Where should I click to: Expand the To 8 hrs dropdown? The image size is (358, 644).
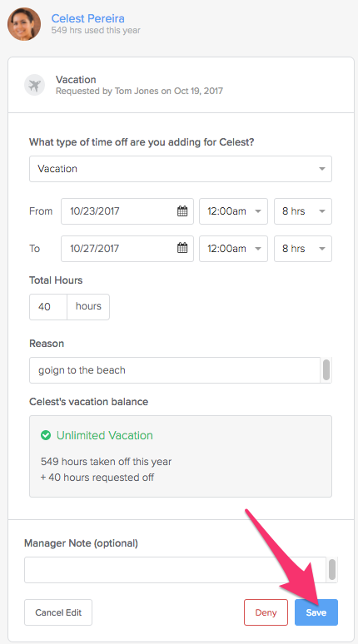point(303,249)
